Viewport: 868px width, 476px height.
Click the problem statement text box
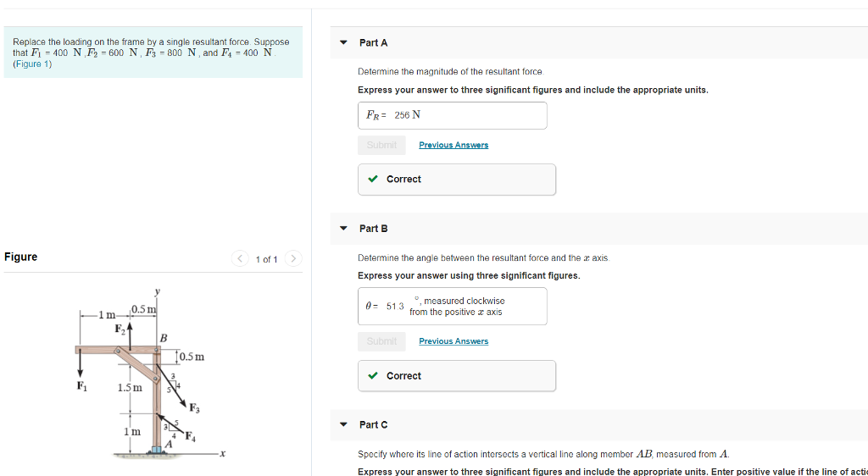[153, 53]
